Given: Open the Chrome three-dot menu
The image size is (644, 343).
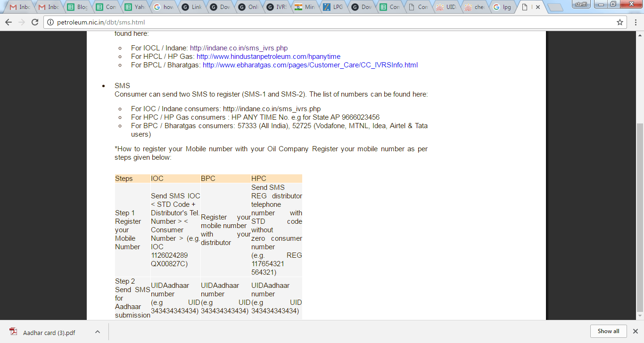Looking at the screenshot, I should pyautogui.click(x=635, y=22).
